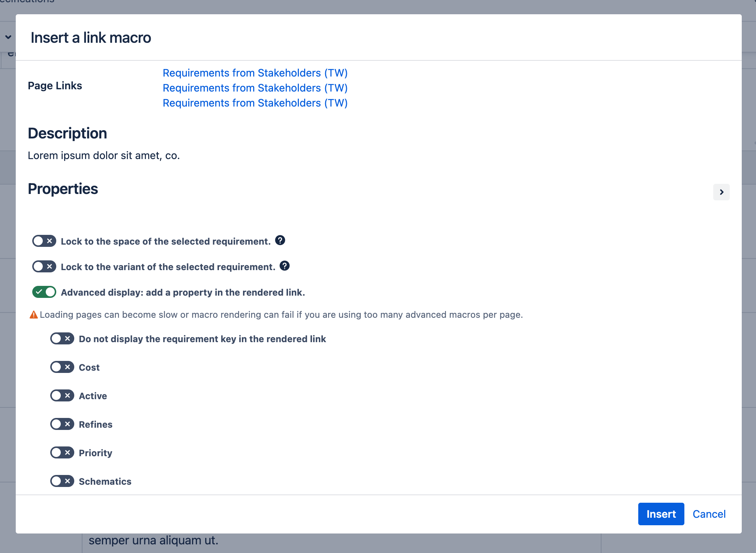Expand the Properties section chevron
Image resolution: width=756 pixels, height=553 pixels.
click(721, 192)
